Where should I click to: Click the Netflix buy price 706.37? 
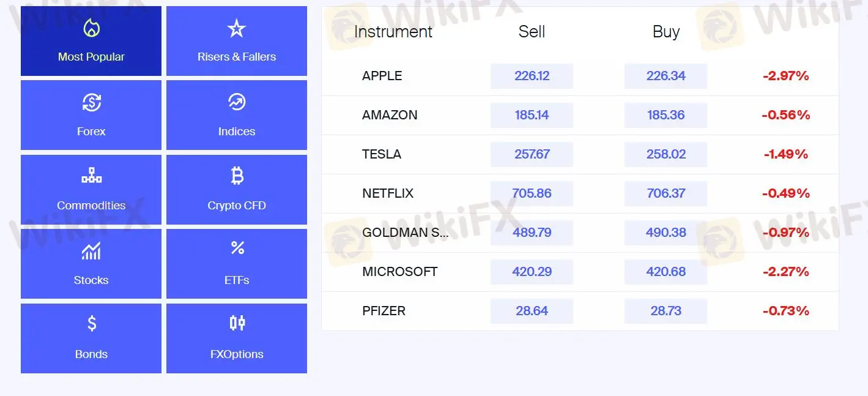click(x=666, y=193)
